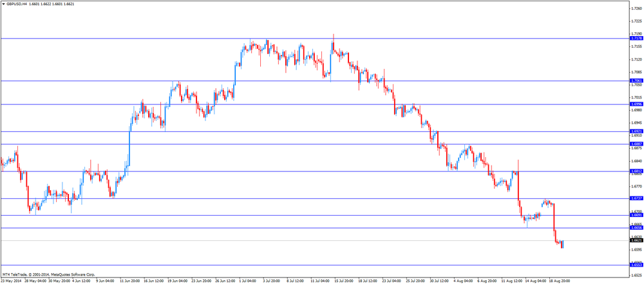
Task: Click the 1.7178 horizontal line price tag
Action: pos(636,38)
